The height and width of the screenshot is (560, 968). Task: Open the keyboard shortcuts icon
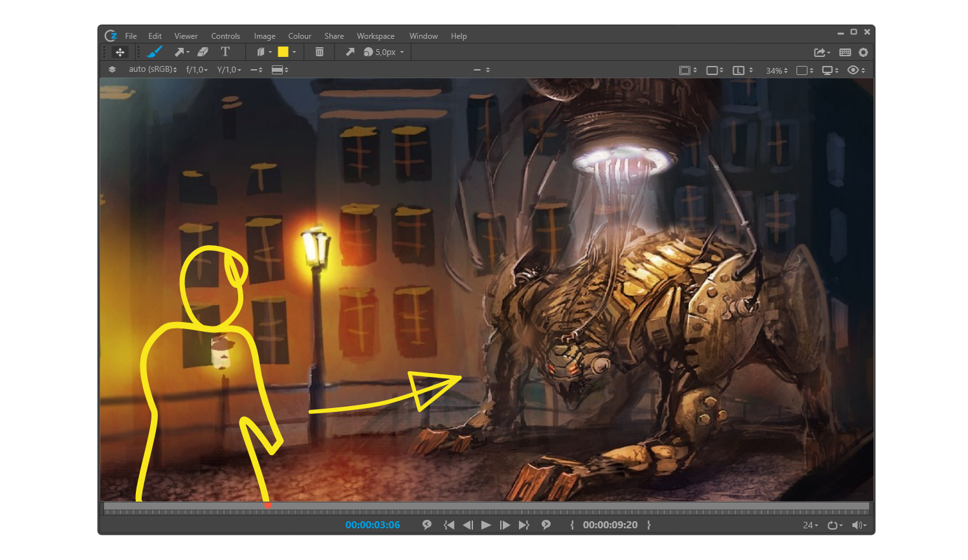click(845, 52)
